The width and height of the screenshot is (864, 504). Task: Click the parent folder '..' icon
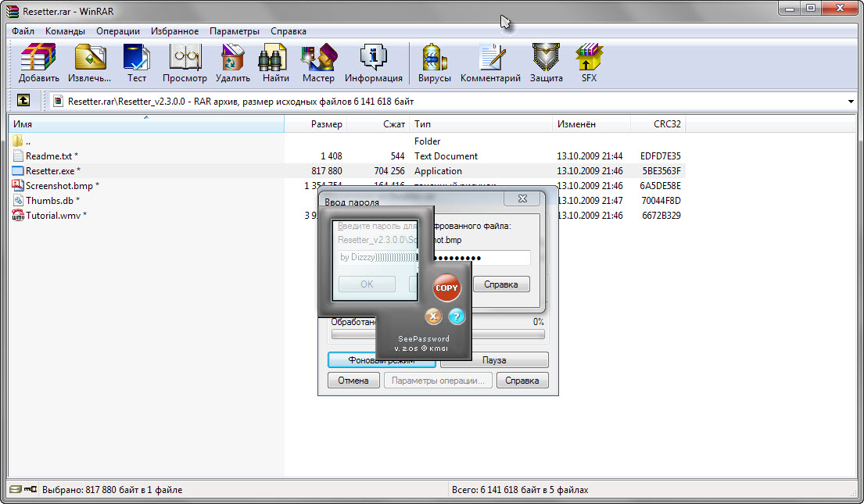[x=18, y=141]
